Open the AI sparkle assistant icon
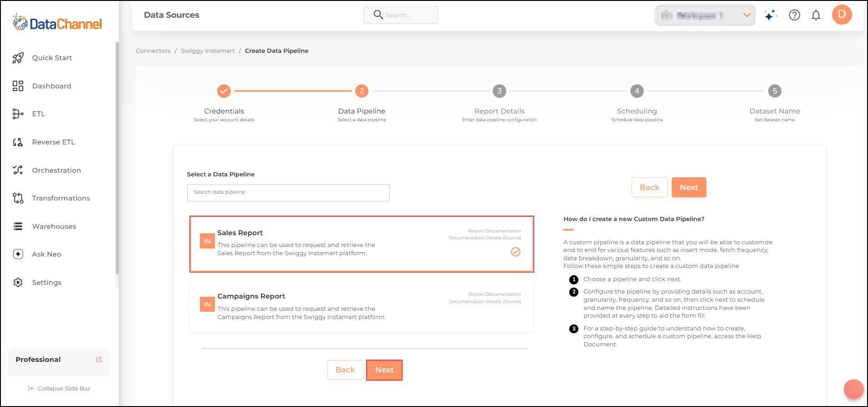The width and height of the screenshot is (868, 407). tap(770, 15)
